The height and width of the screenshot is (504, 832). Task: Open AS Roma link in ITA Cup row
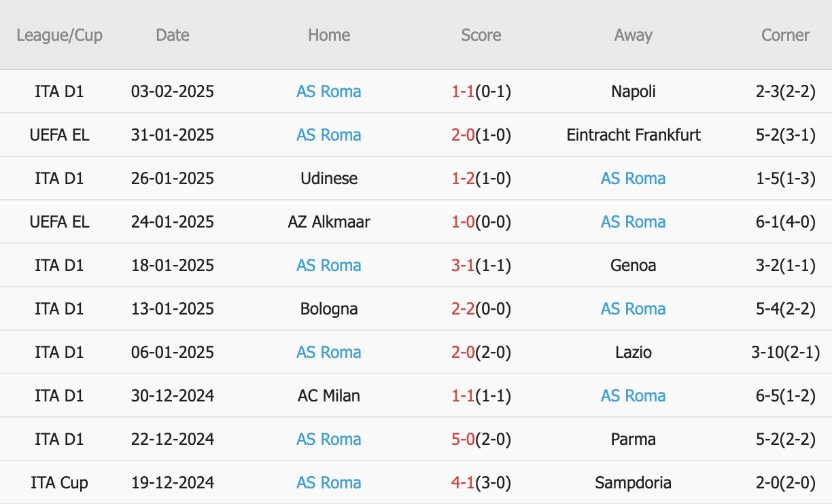click(329, 483)
